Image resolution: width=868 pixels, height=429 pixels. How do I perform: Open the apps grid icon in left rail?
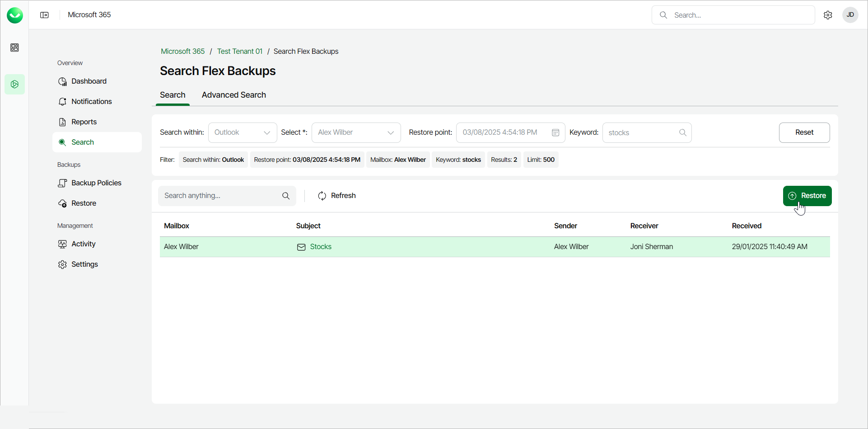click(x=14, y=47)
